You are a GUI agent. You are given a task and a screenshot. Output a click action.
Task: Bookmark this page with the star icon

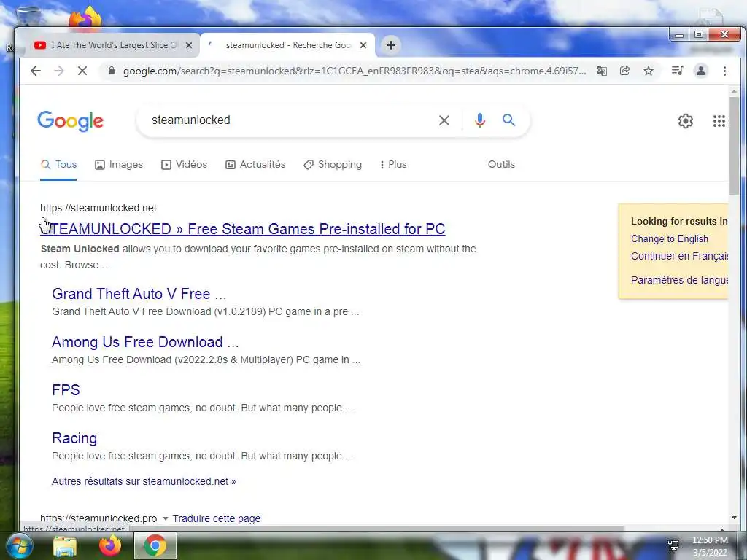click(649, 71)
